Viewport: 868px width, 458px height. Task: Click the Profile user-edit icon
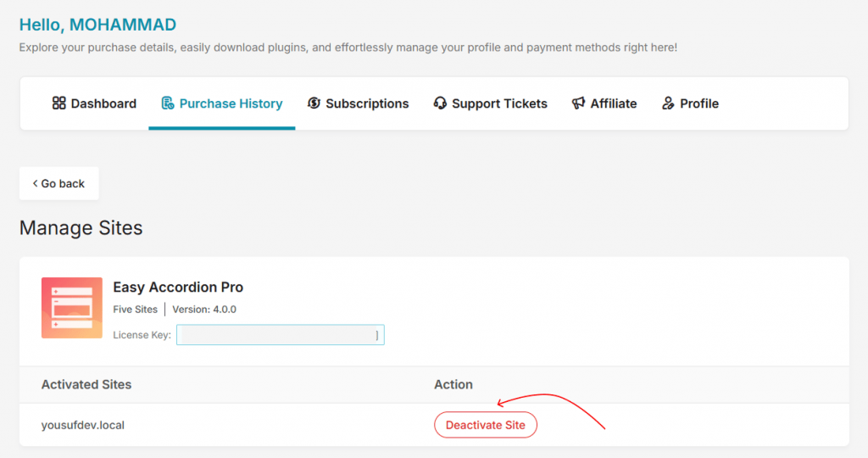(668, 103)
